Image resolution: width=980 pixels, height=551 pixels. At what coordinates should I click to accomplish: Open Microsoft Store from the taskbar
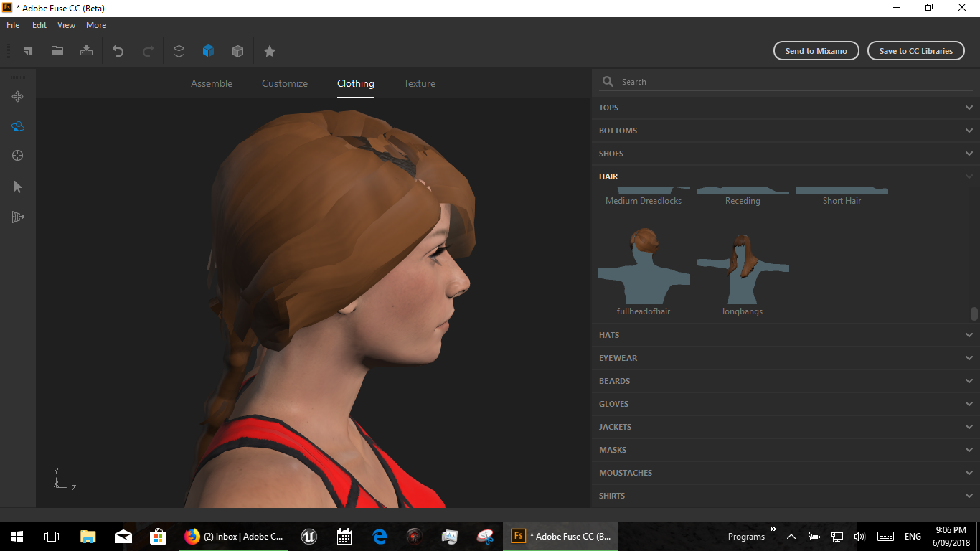click(158, 537)
